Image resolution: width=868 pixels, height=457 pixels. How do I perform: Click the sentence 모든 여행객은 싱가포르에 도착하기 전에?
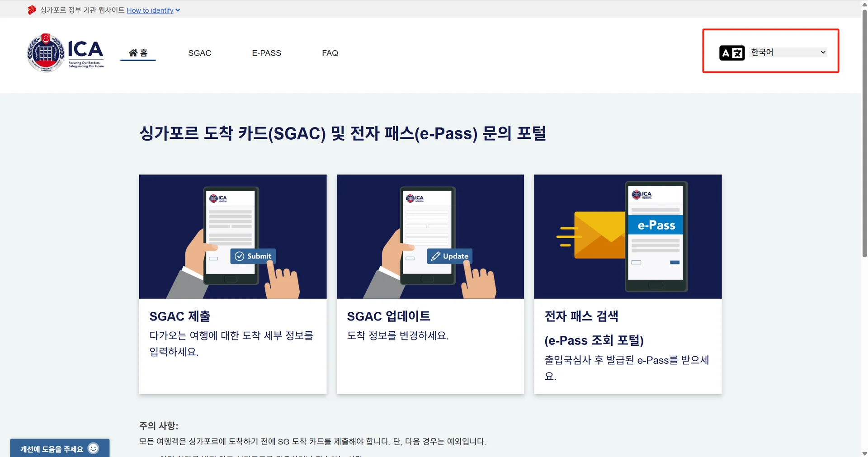tap(313, 441)
